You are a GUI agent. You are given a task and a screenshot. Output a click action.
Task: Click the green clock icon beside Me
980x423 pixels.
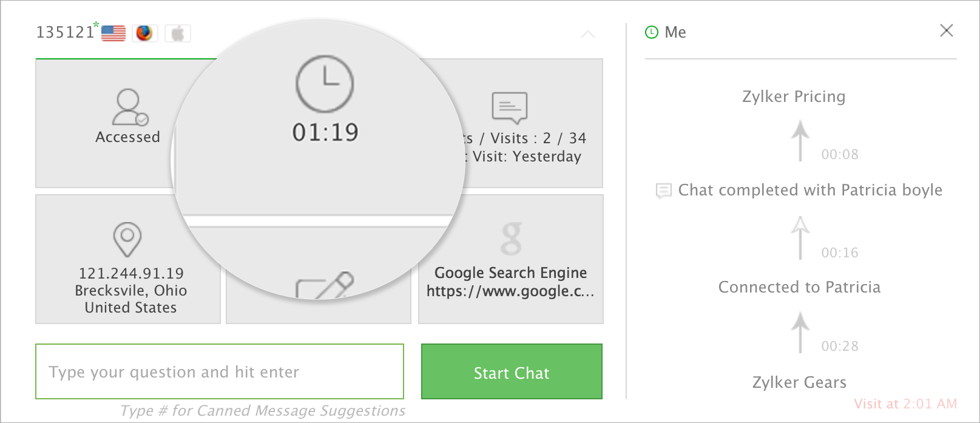[x=652, y=32]
